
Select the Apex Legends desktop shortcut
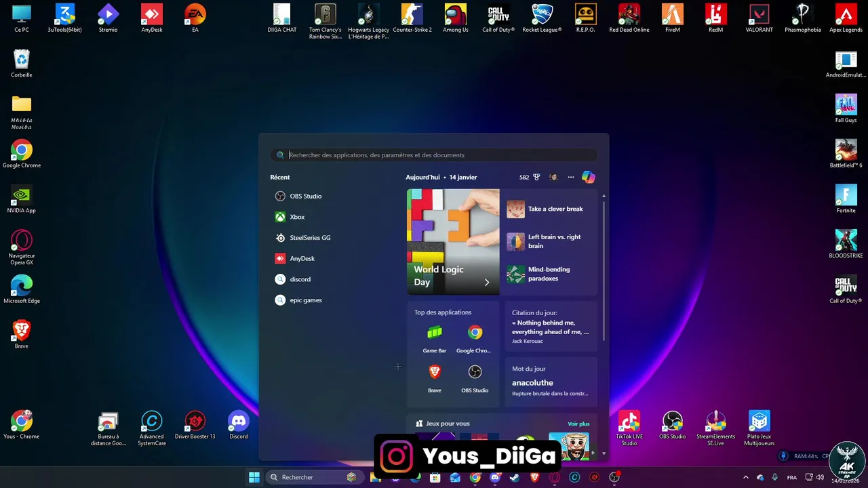[846, 18]
